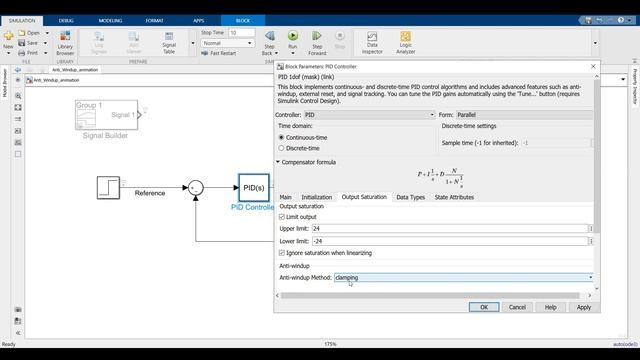Expand the Prepare gallery dropdown arrow
The height and width of the screenshot is (360, 640).
coord(193,43)
